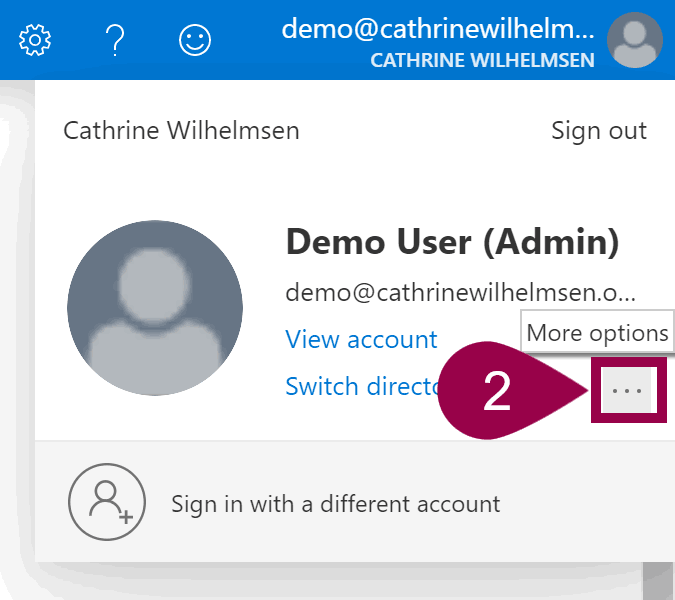Select Sign in with a different account
Screen dimensions: 675x600
point(335,504)
